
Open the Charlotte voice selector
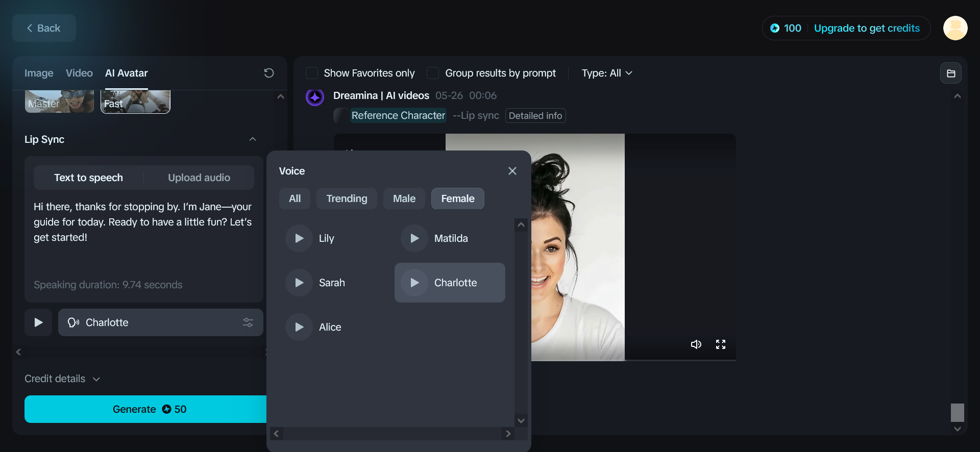(161, 322)
